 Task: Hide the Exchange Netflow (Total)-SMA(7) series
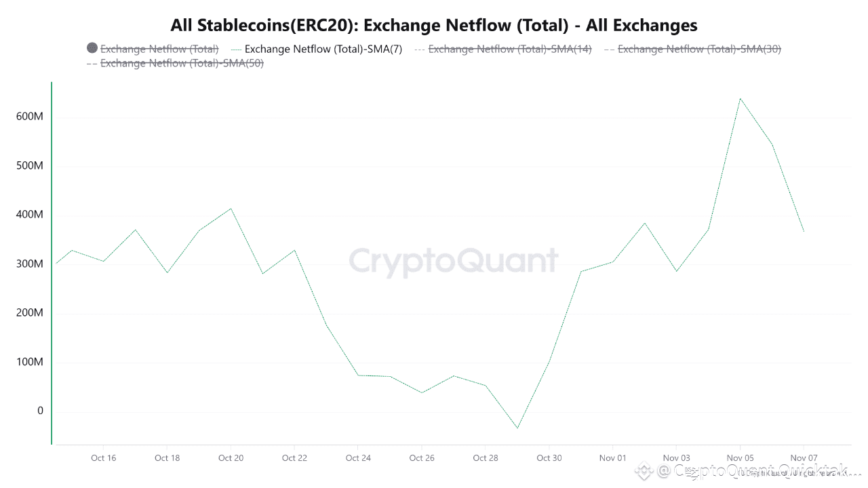tap(323, 49)
